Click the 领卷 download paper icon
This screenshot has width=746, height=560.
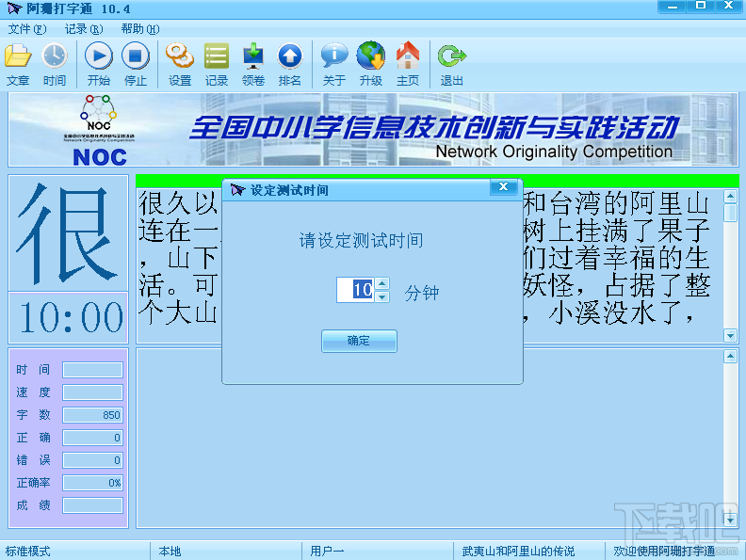click(253, 64)
